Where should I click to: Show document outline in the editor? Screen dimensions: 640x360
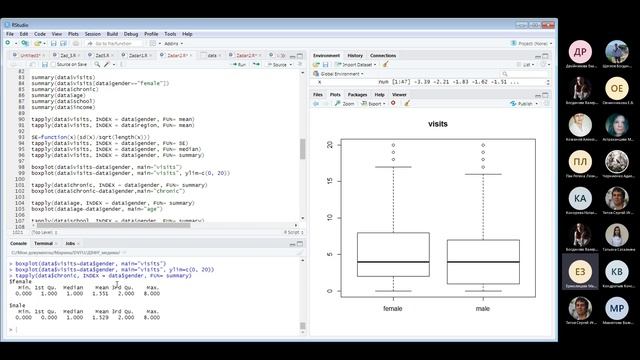pos(300,64)
